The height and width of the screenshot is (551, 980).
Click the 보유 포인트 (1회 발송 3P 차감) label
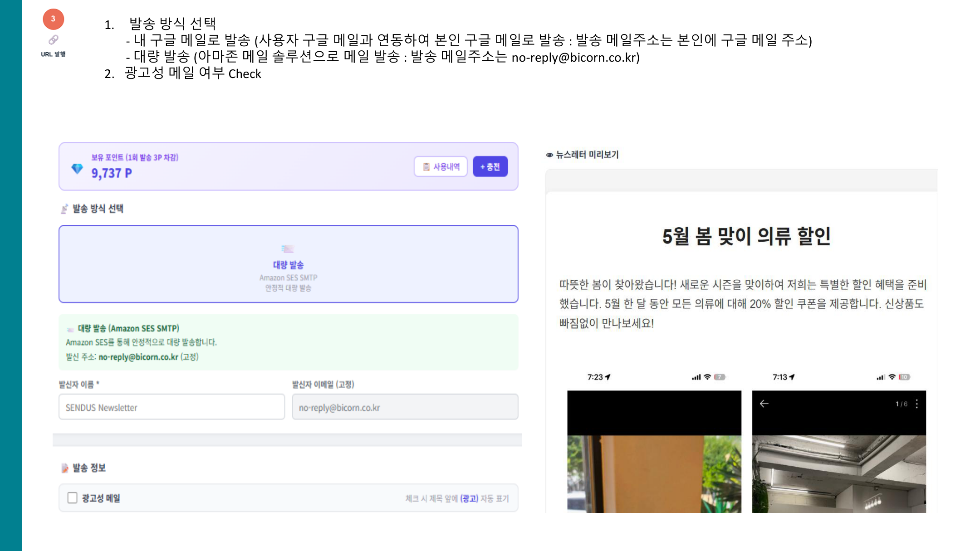135,157
